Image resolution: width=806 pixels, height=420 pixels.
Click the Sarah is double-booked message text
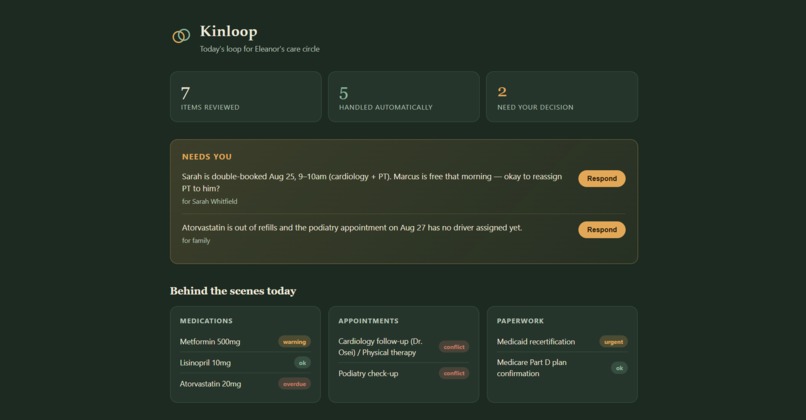[372, 182]
